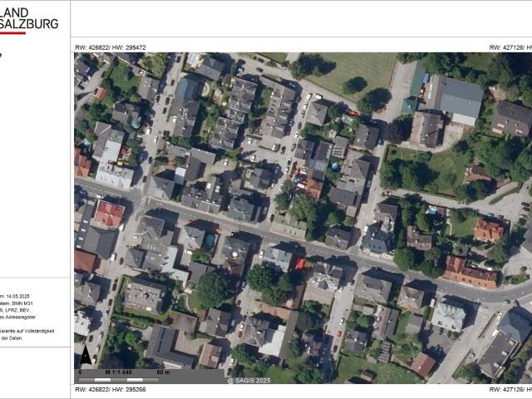Click the red underline in the logo

12,33
